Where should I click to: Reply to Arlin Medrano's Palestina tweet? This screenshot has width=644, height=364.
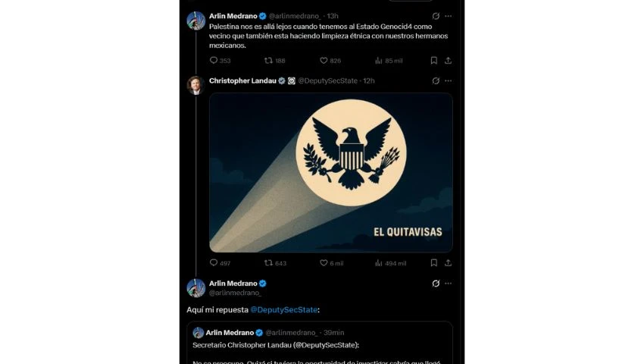(x=214, y=61)
